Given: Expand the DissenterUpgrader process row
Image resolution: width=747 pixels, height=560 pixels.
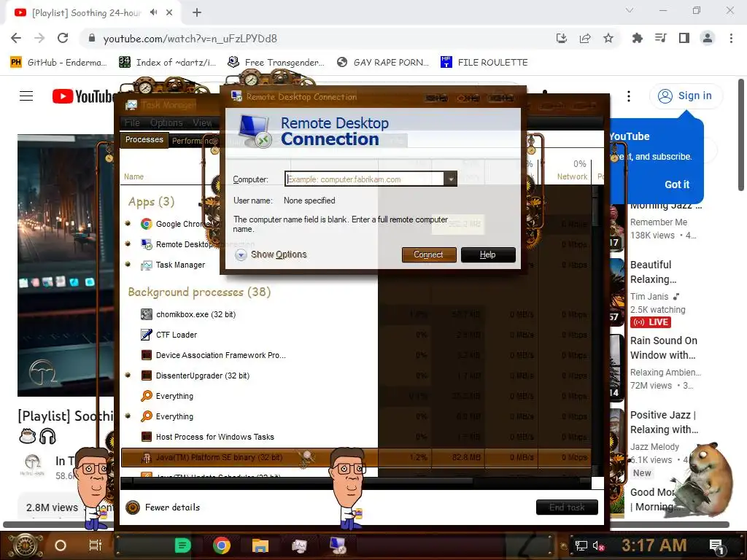Looking at the screenshot, I should 128,375.
